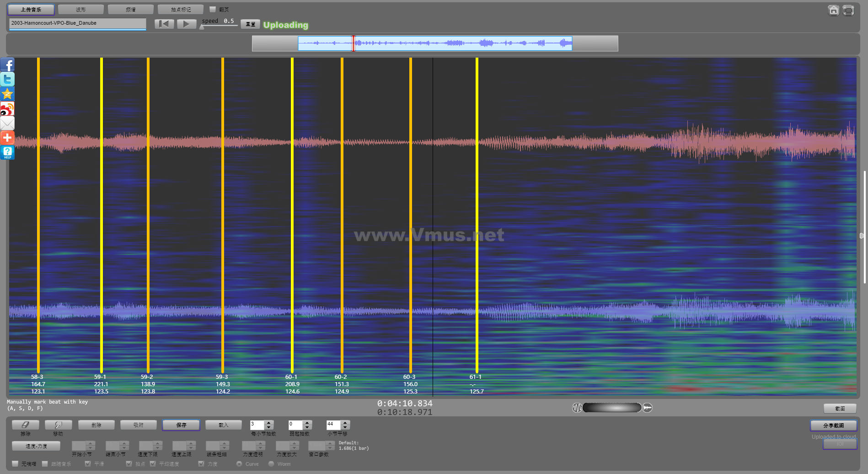Increase the 力度放大 stepper
This screenshot has height=474, width=868.
[294, 443]
